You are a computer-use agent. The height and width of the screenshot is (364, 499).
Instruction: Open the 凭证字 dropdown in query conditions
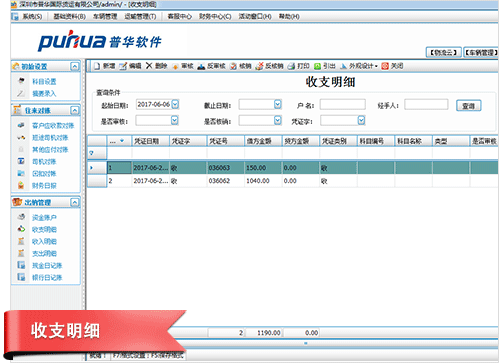pos(361,120)
